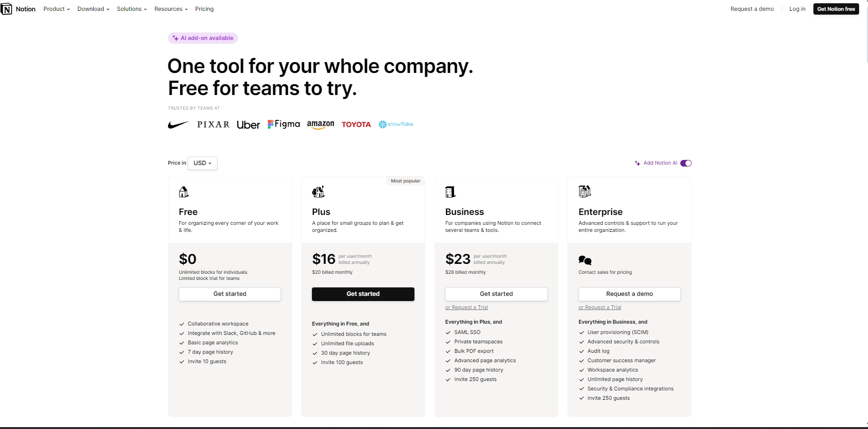This screenshot has width=868, height=429.
Task: Click the Free plan house icon
Action: (183, 192)
